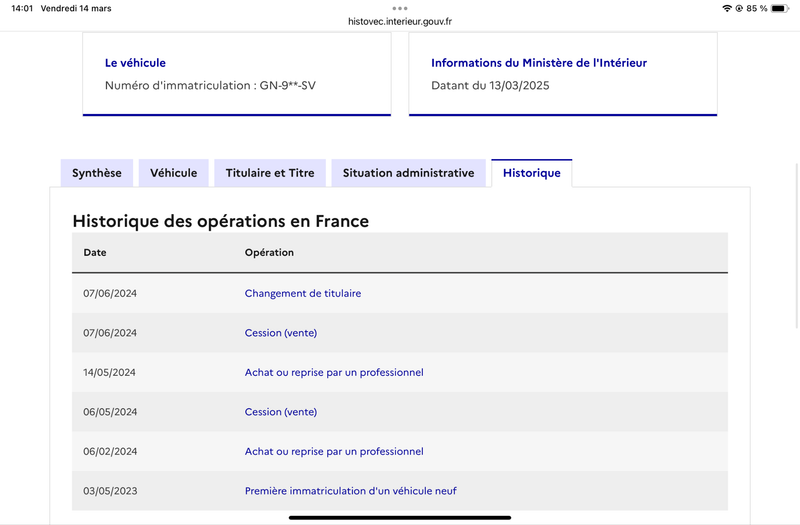The image size is (800, 525).
Task: Click Première immatriculation d'un véhicule neuf
Action: pyautogui.click(x=351, y=491)
